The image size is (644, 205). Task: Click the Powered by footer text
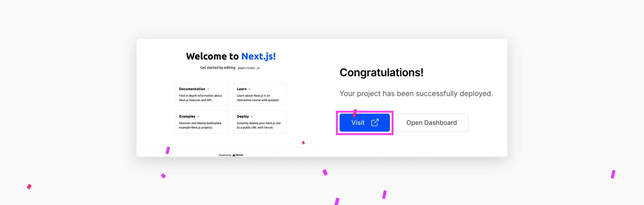coord(225,155)
